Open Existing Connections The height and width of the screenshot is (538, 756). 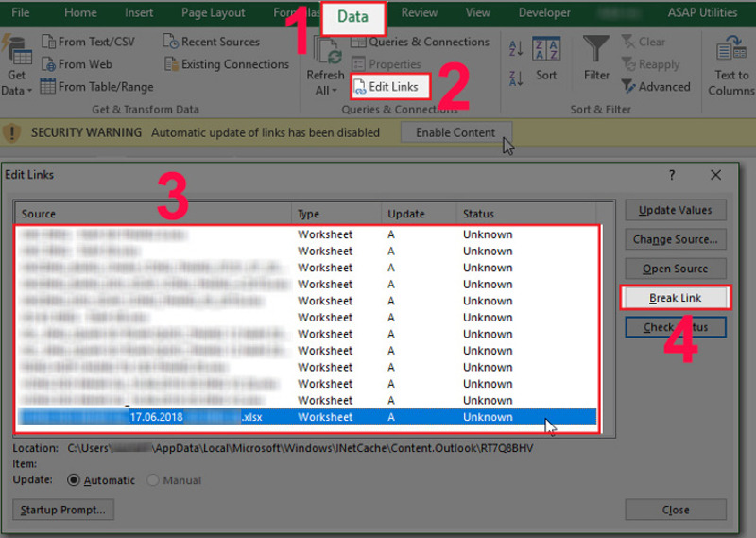170,64
